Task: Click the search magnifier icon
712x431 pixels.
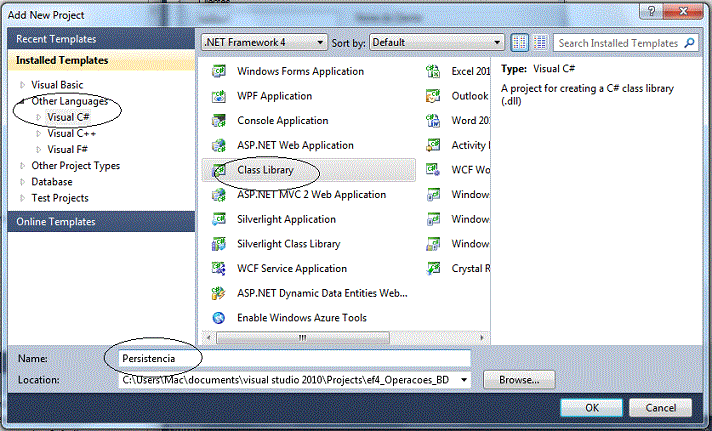Action: pos(689,43)
